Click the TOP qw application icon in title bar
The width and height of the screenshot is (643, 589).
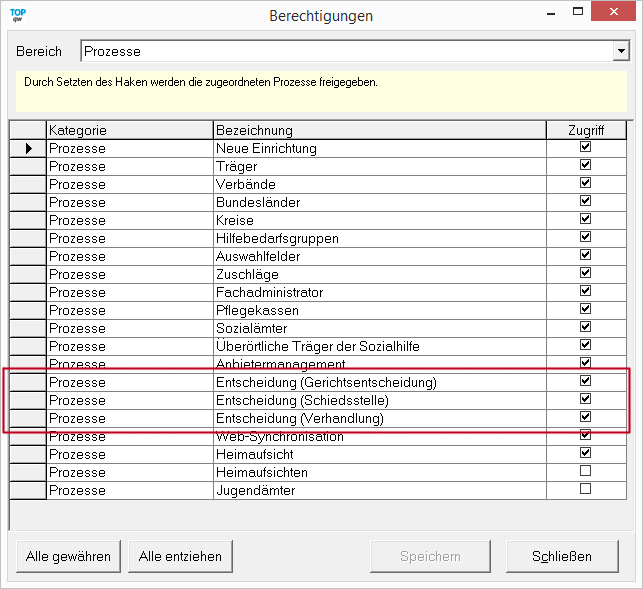click(18, 14)
